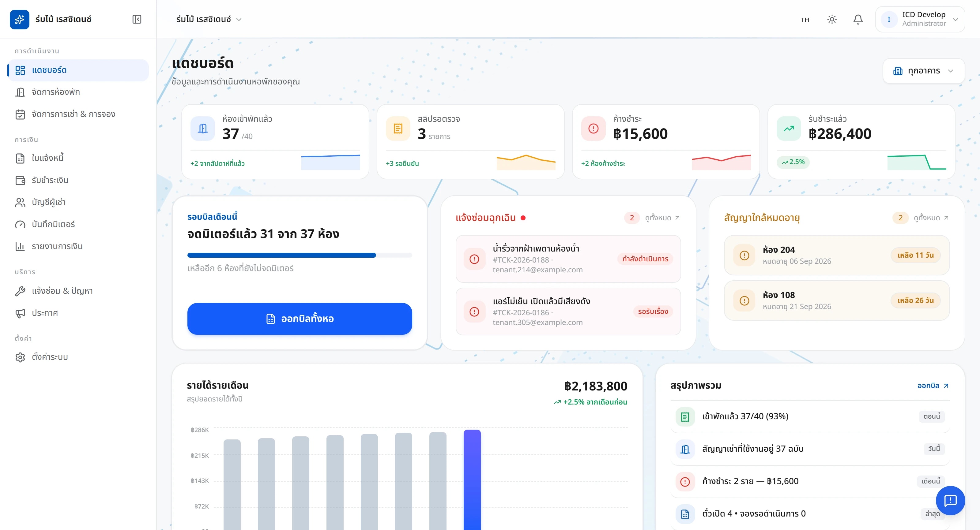Click alert icon of แอร์ไม่เย็น ticket

[474, 312]
